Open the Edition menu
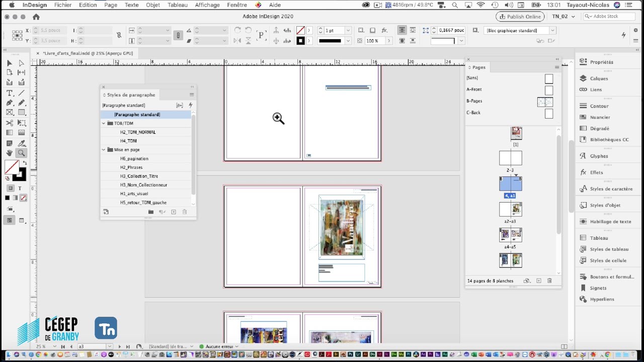Screen dimensions: 644x362 point(88,5)
